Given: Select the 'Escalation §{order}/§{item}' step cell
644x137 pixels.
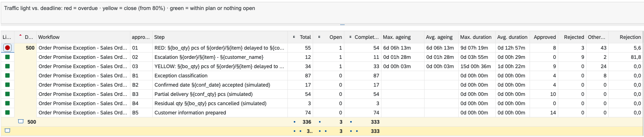Looking at the screenshot, I should 220,57.
